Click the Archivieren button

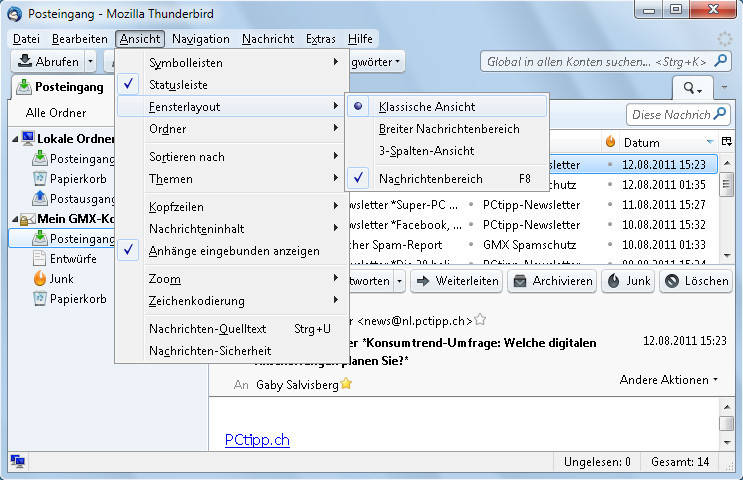tap(553, 281)
